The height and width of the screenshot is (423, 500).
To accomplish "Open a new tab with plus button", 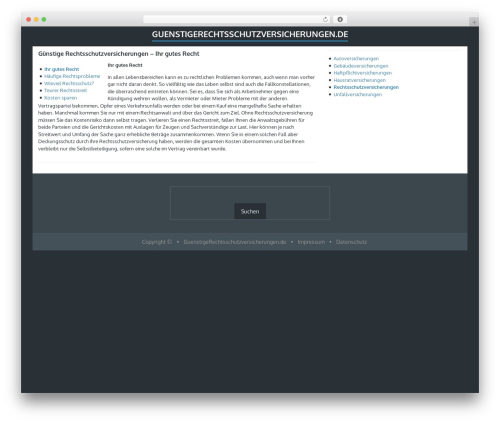I will click(474, 22).
